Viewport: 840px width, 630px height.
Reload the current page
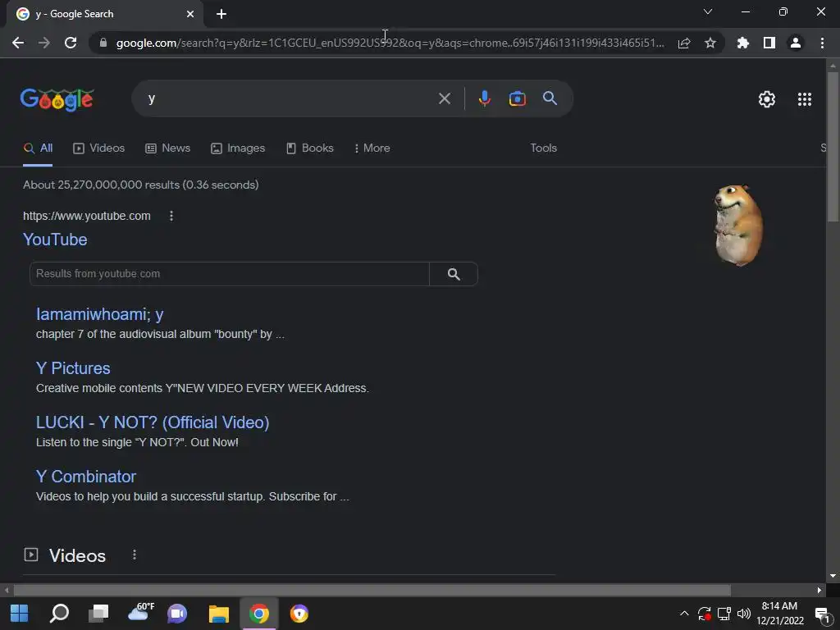[x=71, y=43]
